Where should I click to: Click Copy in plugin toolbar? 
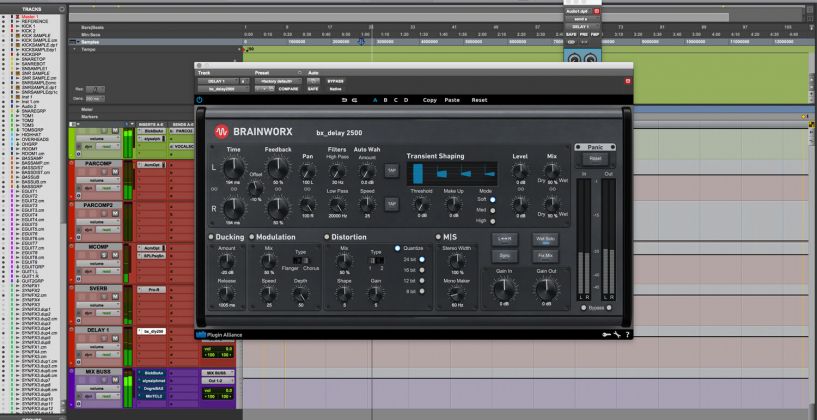pyautogui.click(x=430, y=100)
